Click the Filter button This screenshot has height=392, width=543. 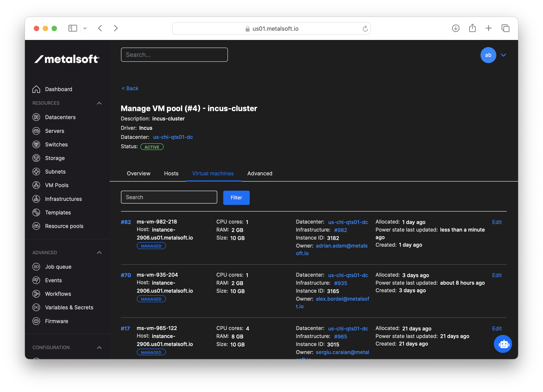point(236,198)
